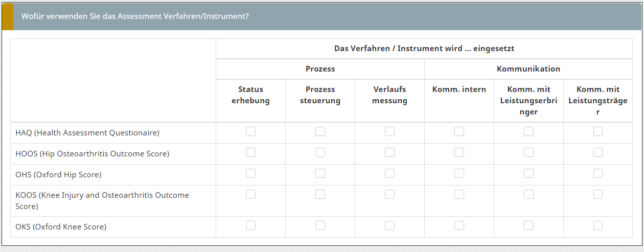Check HAQ row under Prozess steuerung

[320, 131]
